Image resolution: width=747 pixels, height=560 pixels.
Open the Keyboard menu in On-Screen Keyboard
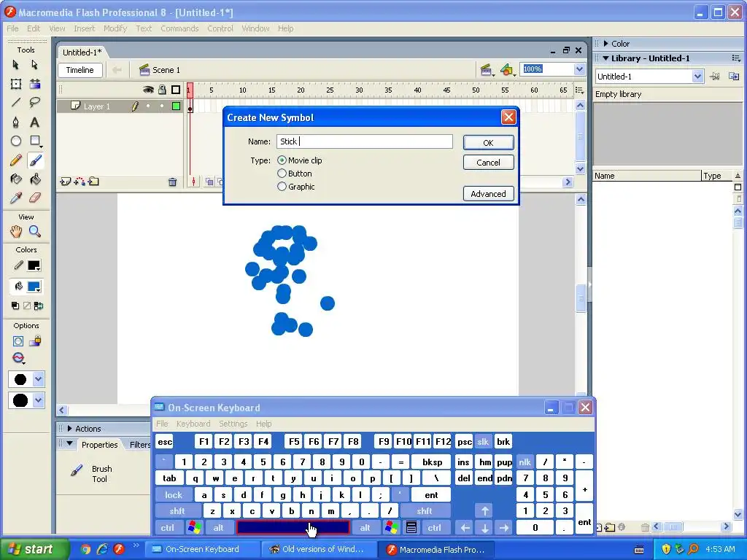pyautogui.click(x=193, y=424)
